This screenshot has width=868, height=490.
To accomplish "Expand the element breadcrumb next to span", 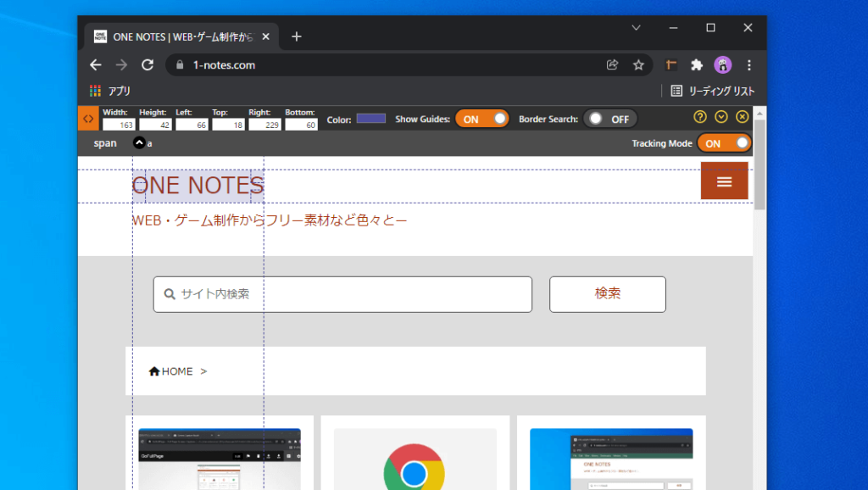I will [138, 142].
